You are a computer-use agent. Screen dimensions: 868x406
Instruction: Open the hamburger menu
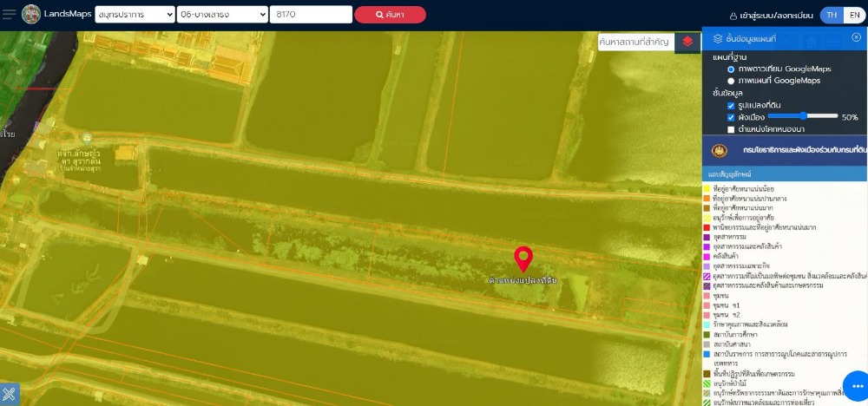(x=10, y=15)
